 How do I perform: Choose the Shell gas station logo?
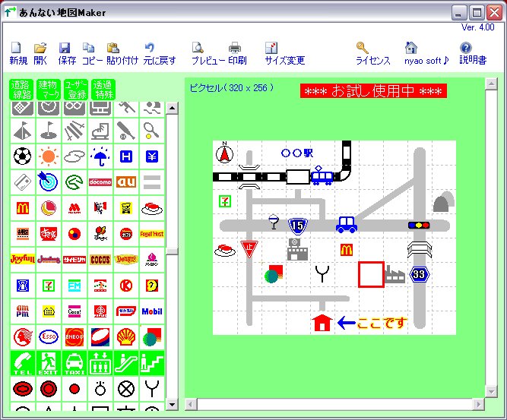tap(126, 336)
